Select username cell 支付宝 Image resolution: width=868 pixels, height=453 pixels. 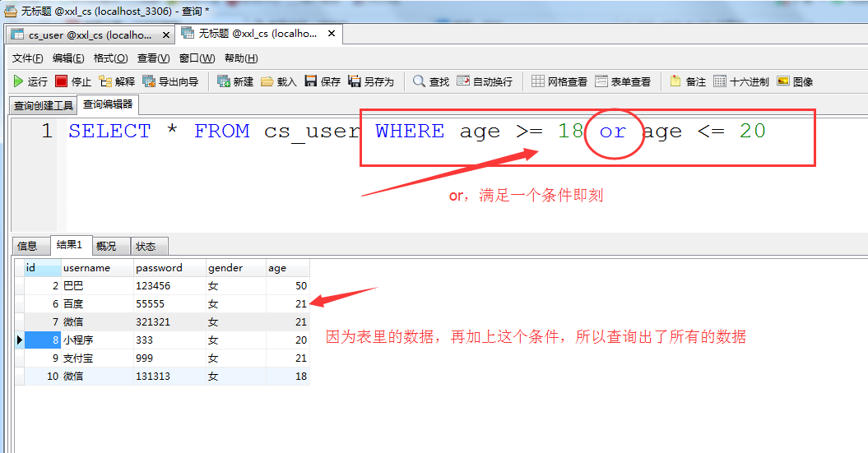click(x=97, y=358)
